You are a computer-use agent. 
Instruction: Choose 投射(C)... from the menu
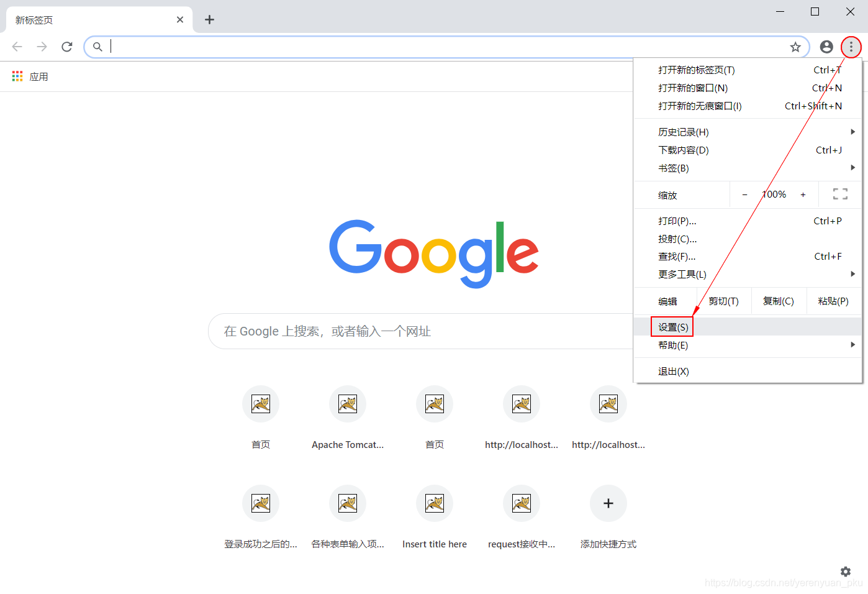[748, 239]
